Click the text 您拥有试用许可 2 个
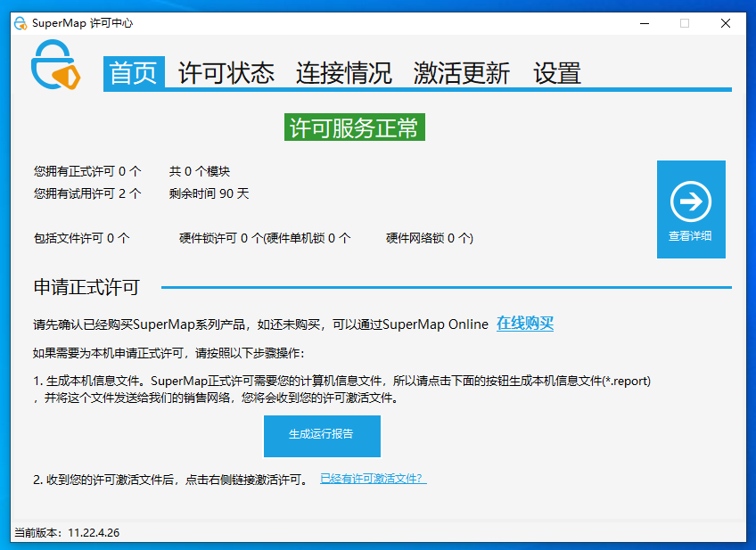The height and width of the screenshot is (550, 756). click(x=87, y=193)
